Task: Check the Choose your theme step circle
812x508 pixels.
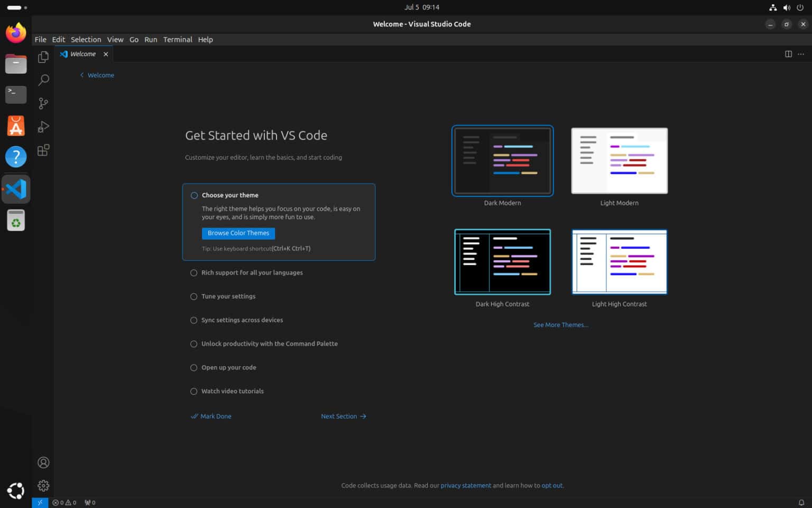Action: 193,195
